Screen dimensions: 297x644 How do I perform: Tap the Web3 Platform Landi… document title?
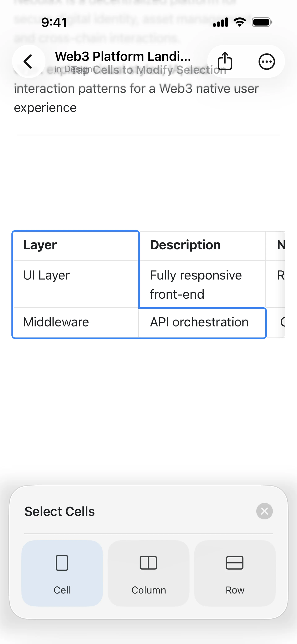(123, 56)
